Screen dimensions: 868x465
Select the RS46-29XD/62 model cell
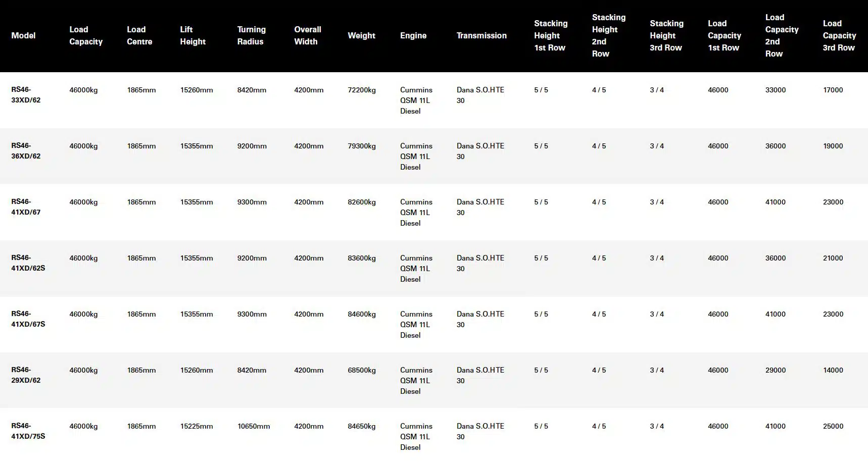(26, 375)
